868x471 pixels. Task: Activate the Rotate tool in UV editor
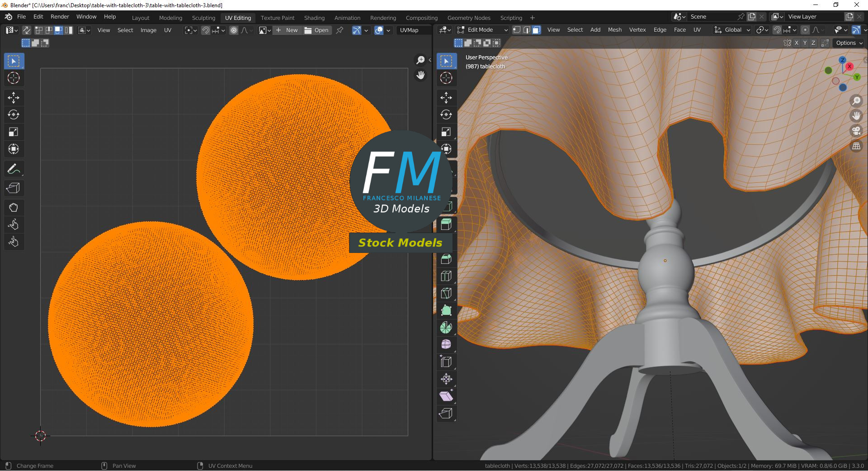(14, 115)
